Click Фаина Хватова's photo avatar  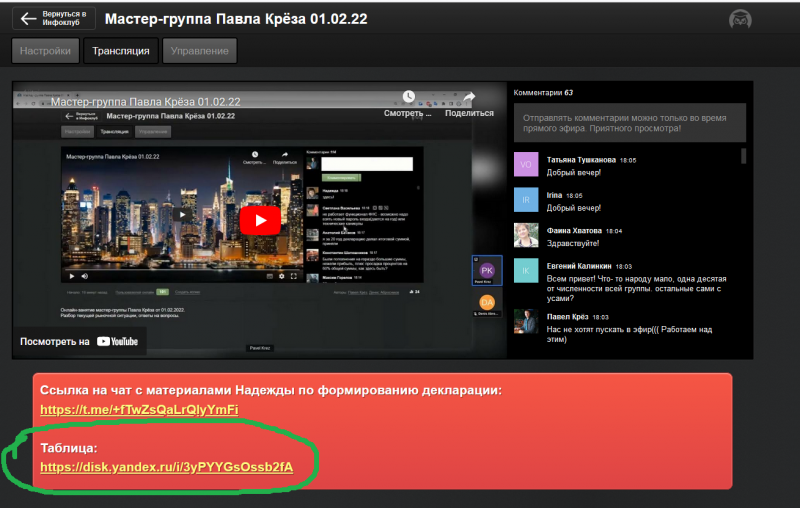(526, 235)
